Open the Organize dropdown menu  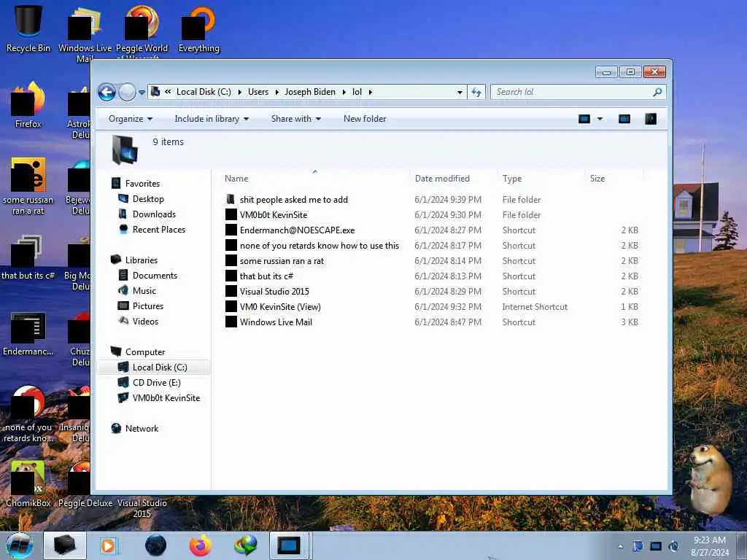point(131,119)
